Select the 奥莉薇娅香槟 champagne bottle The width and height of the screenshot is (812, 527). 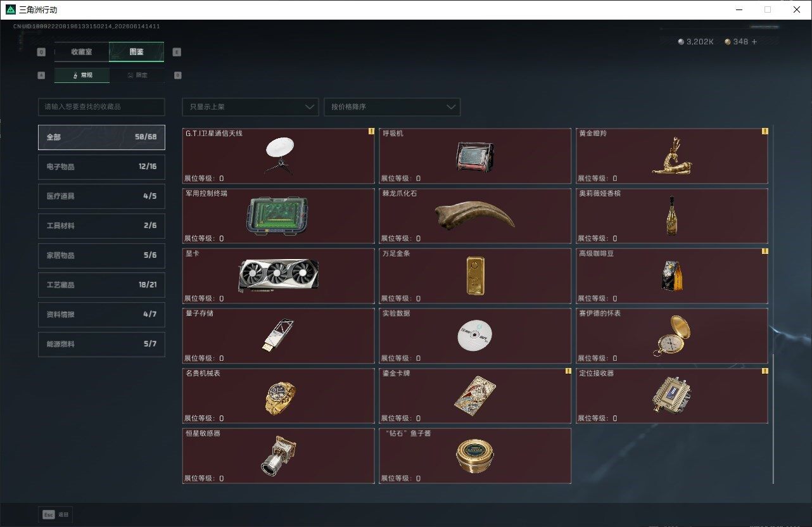672,216
